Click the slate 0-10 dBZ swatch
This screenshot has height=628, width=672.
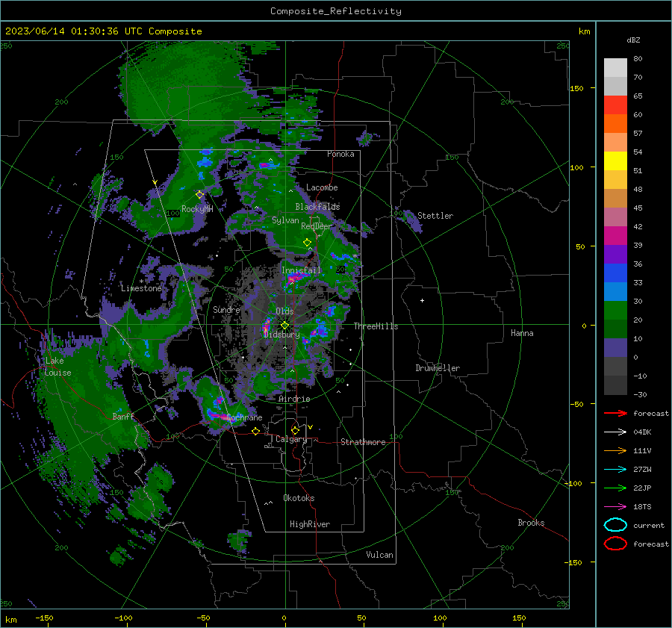(615, 348)
